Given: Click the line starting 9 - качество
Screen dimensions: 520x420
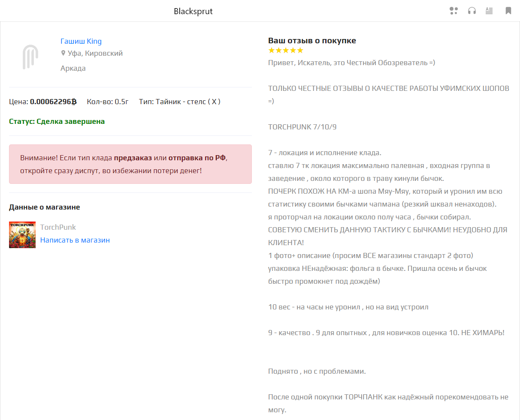Looking at the screenshot, I should coord(386,333).
